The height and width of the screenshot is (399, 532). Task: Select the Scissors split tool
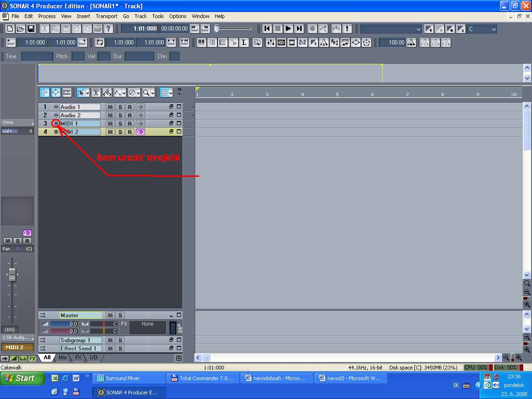click(x=96, y=92)
